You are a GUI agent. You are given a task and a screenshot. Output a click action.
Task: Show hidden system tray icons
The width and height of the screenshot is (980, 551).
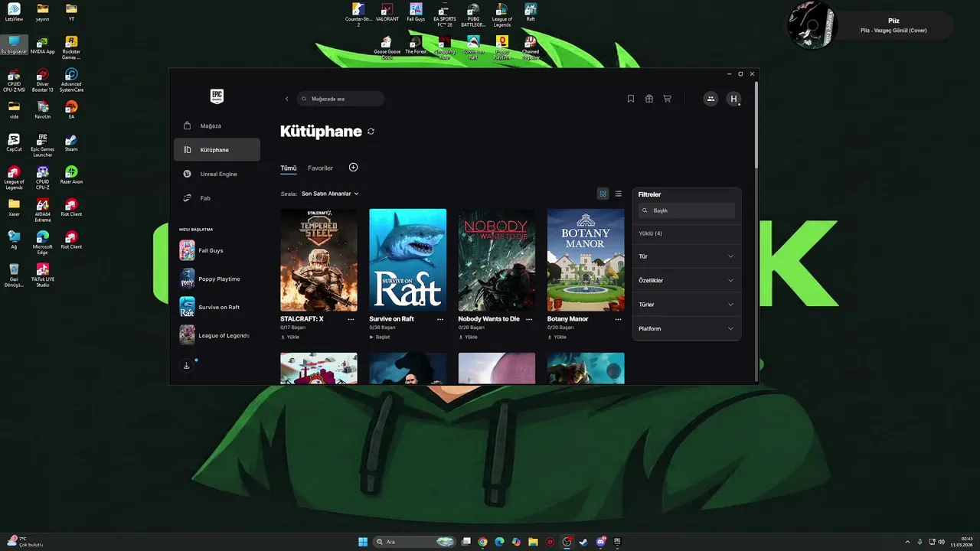click(907, 542)
